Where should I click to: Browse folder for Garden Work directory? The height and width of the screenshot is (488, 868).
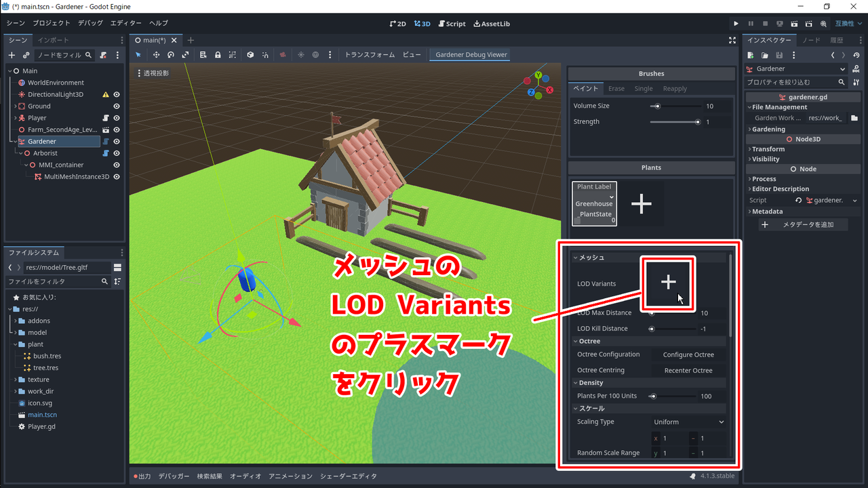(x=855, y=118)
